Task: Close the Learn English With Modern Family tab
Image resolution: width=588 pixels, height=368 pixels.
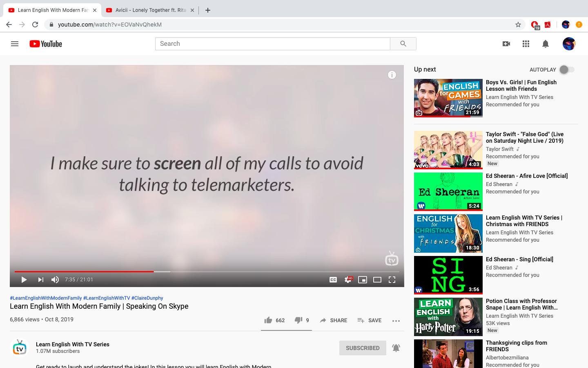Action: tap(95, 10)
